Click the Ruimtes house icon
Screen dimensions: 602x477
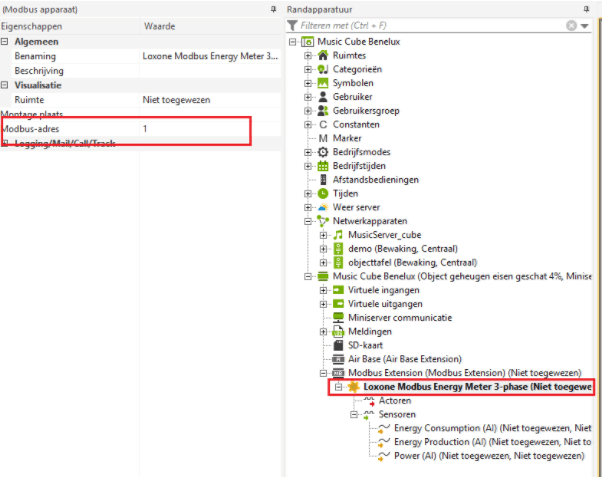click(323, 55)
